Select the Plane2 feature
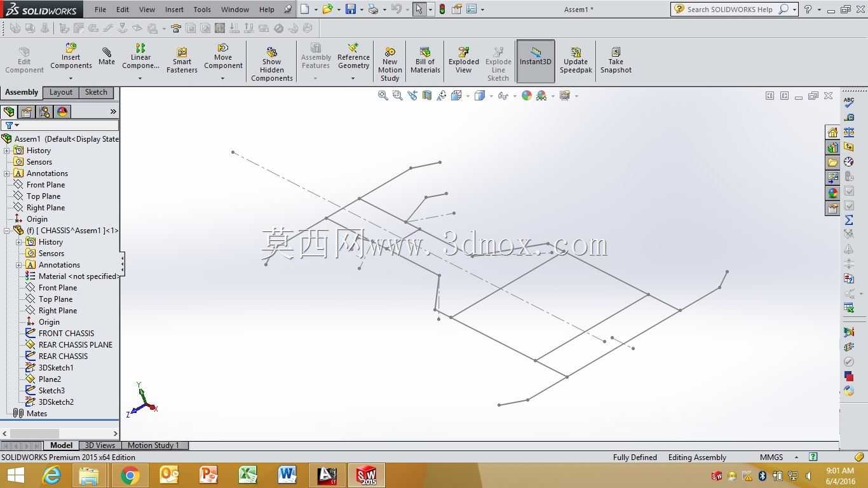868x488 pixels. pos(50,379)
